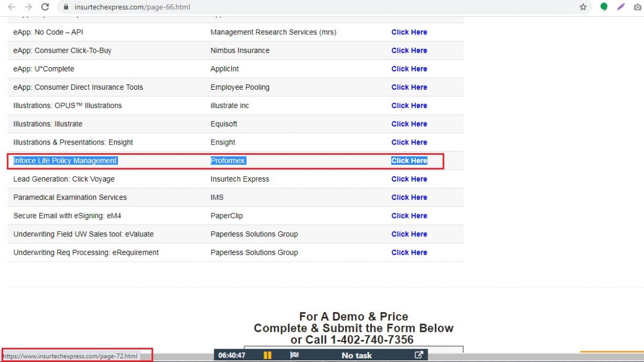Select the 'illustrate inc' cell

[x=230, y=105]
